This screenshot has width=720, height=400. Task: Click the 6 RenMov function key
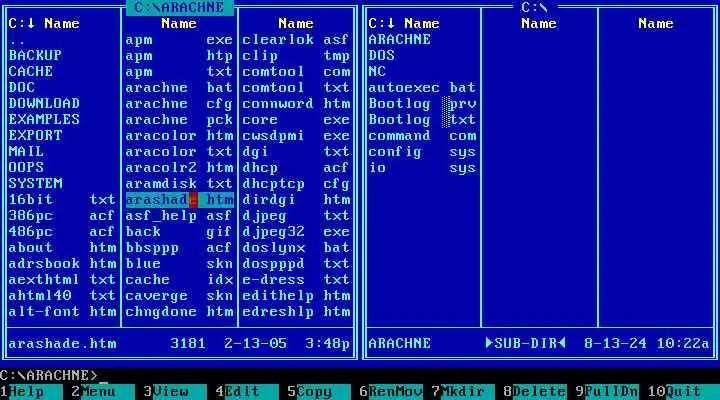[391, 392]
